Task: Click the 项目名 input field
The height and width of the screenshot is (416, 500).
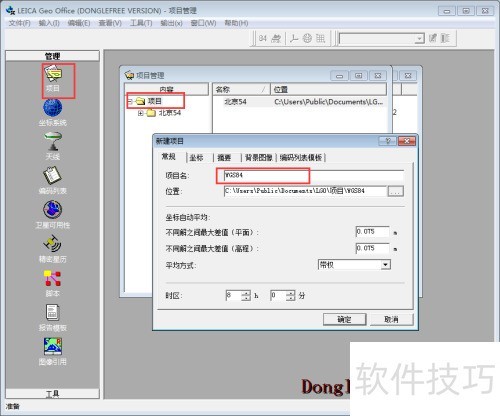Action: click(313, 175)
